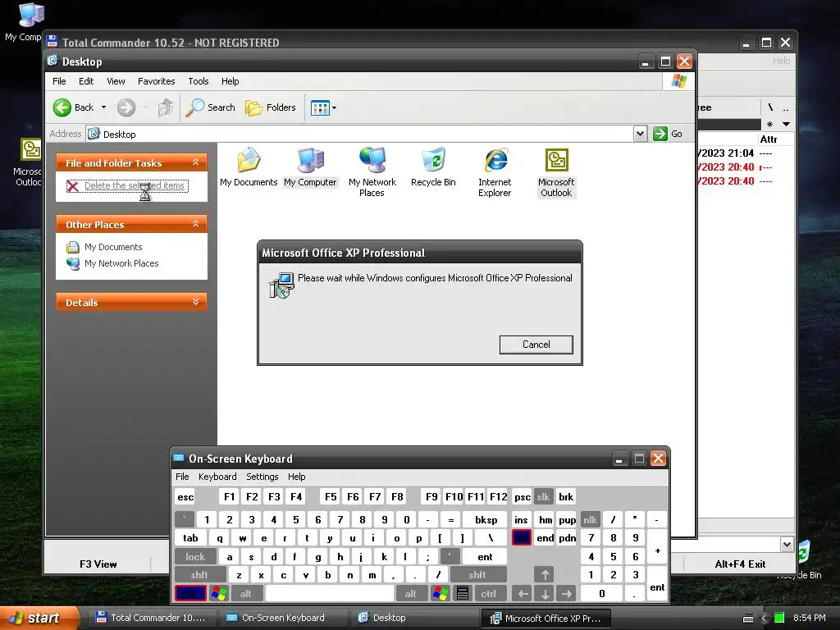Image resolution: width=840 pixels, height=630 pixels.
Task: Select Microsoft Outlook icon in Desktop window
Action: [556, 172]
